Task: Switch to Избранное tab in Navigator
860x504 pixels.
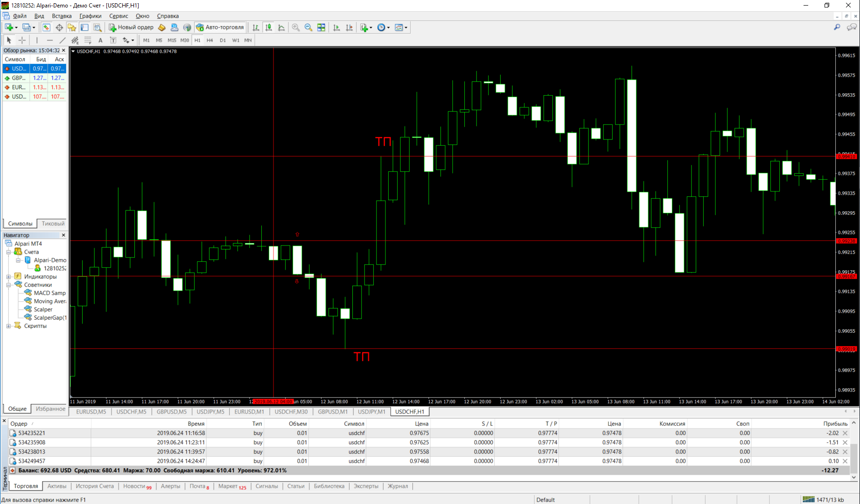Action: coord(50,409)
